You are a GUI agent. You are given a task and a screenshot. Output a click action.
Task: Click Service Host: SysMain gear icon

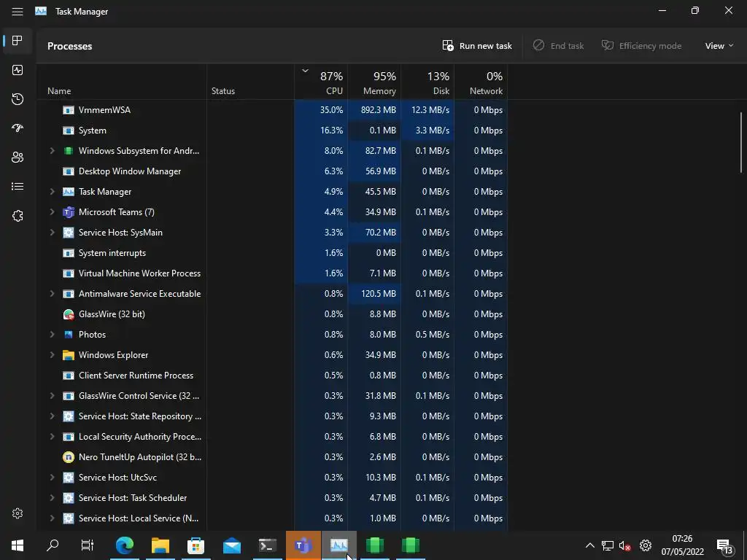tap(69, 233)
